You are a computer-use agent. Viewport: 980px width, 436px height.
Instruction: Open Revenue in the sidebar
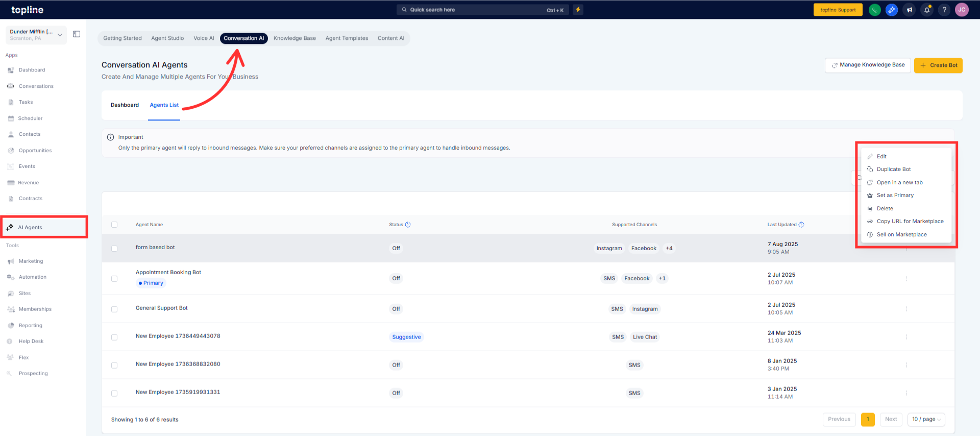[29, 183]
